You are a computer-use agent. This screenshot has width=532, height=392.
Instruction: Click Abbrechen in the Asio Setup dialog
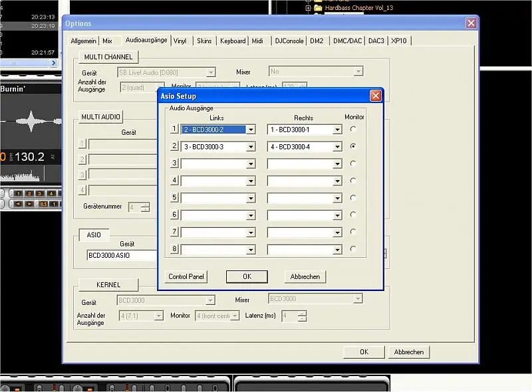click(305, 276)
